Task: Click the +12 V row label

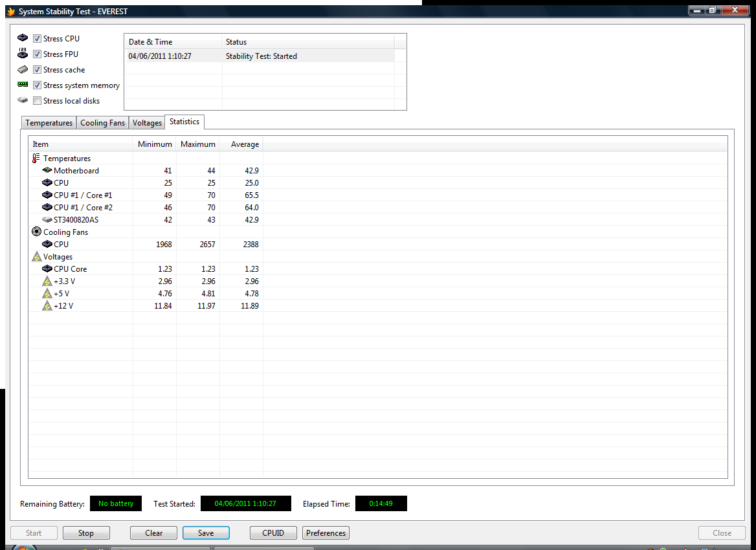Action: click(63, 305)
